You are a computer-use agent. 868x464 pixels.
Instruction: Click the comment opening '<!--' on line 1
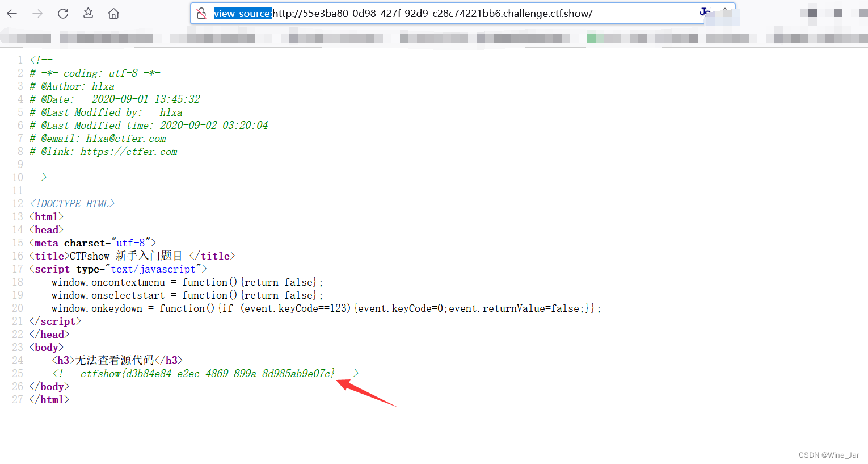point(41,60)
